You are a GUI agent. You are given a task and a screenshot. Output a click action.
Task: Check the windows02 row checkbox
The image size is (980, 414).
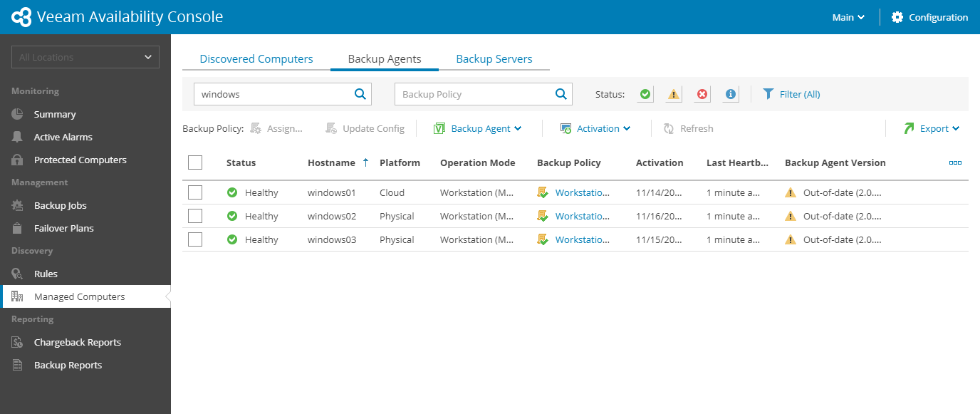(195, 216)
